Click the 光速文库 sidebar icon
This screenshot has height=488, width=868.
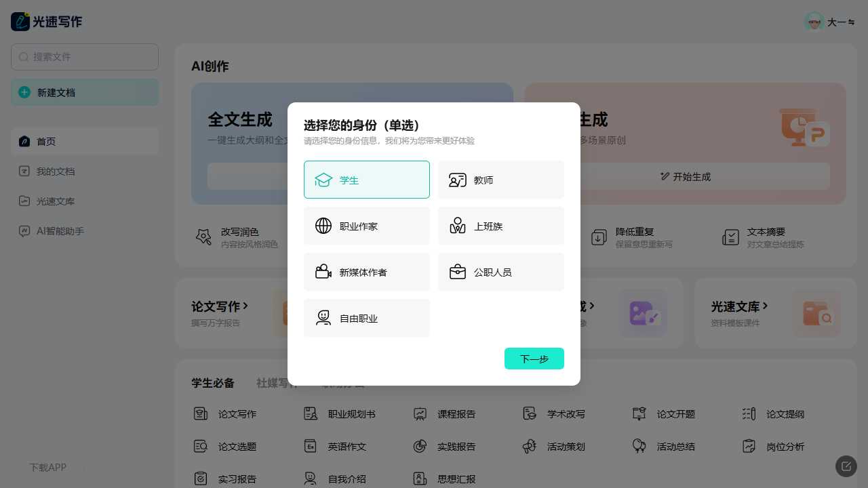[x=24, y=201]
